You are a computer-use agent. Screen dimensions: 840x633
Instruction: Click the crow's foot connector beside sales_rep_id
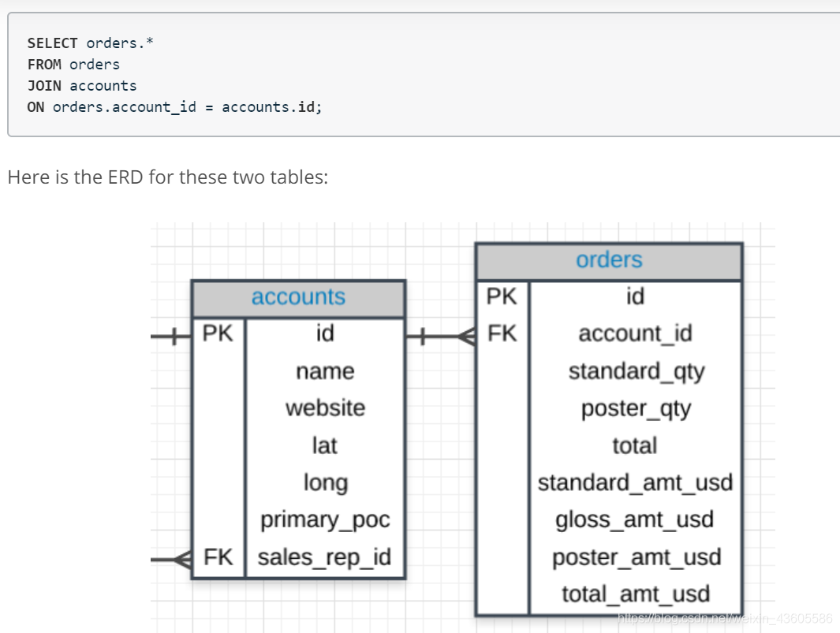coord(181,559)
